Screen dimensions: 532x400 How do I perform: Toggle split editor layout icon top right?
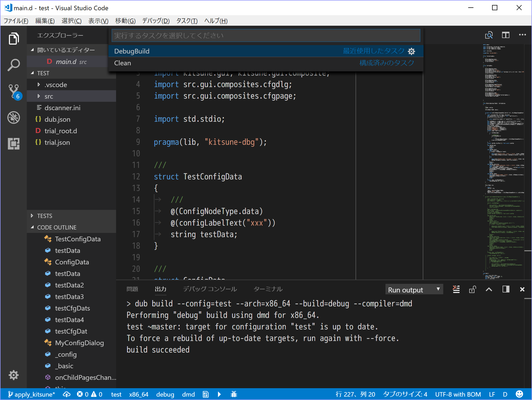click(506, 35)
